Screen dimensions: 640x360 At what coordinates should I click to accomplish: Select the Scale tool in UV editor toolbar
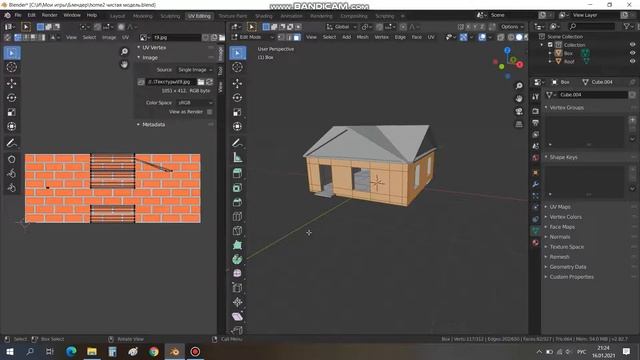(x=11, y=112)
